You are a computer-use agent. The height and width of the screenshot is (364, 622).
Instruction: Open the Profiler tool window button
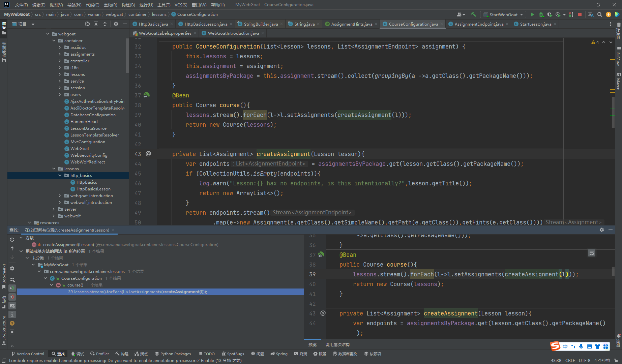tap(99, 354)
